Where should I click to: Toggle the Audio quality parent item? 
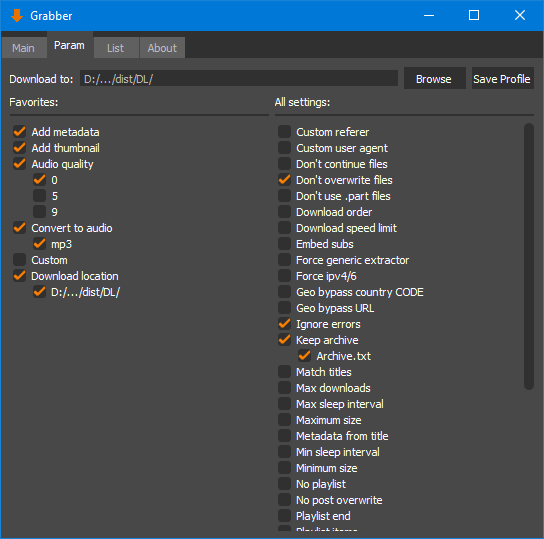point(19,164)
